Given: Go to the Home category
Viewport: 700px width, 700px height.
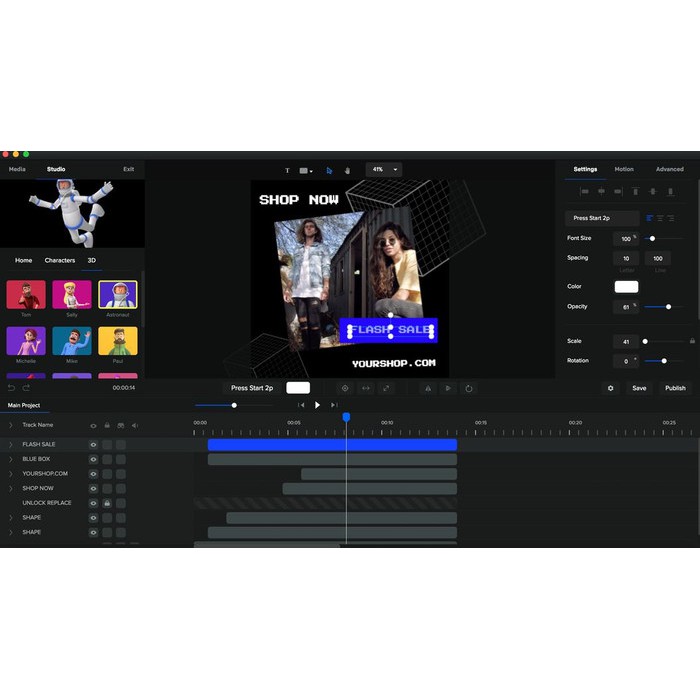Looking at the screenshot, I should point(23,260).
